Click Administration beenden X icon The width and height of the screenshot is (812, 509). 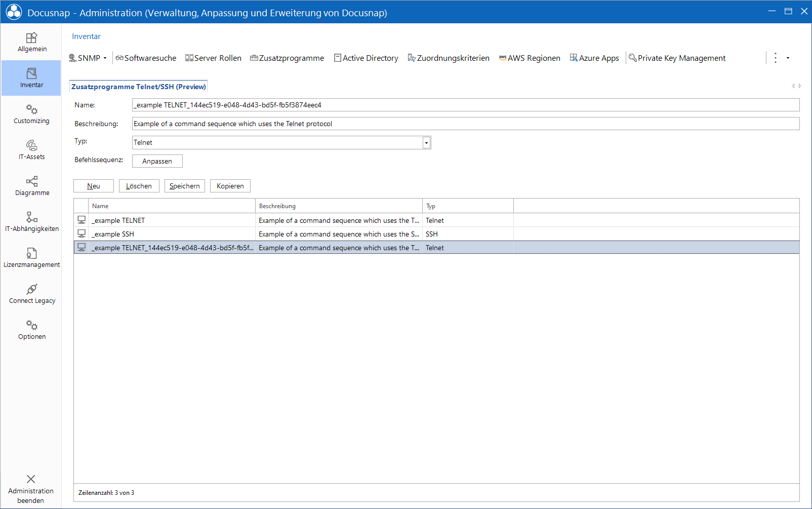[31, 479]
